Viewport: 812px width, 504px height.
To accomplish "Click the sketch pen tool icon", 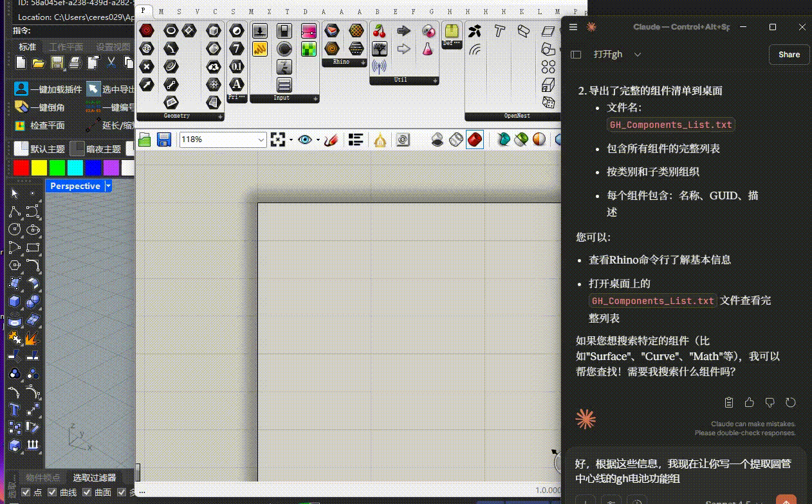I will (x=331, y=139).
